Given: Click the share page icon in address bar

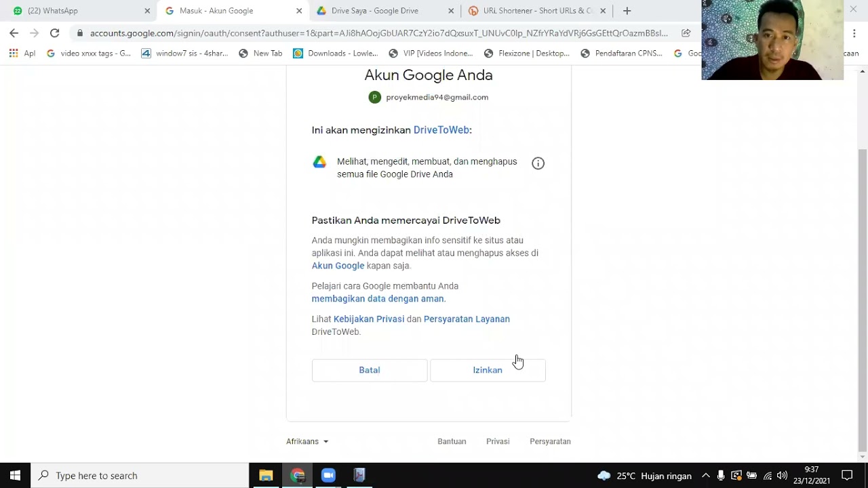Looking at the screenshot, I should pos(686,33).
